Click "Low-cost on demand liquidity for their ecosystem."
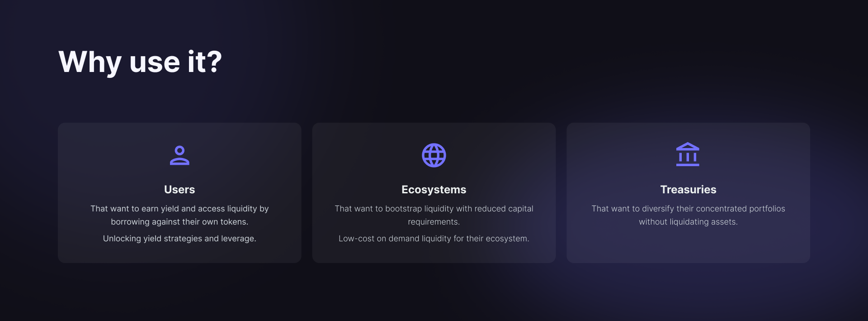 click(x=434, y=239)
